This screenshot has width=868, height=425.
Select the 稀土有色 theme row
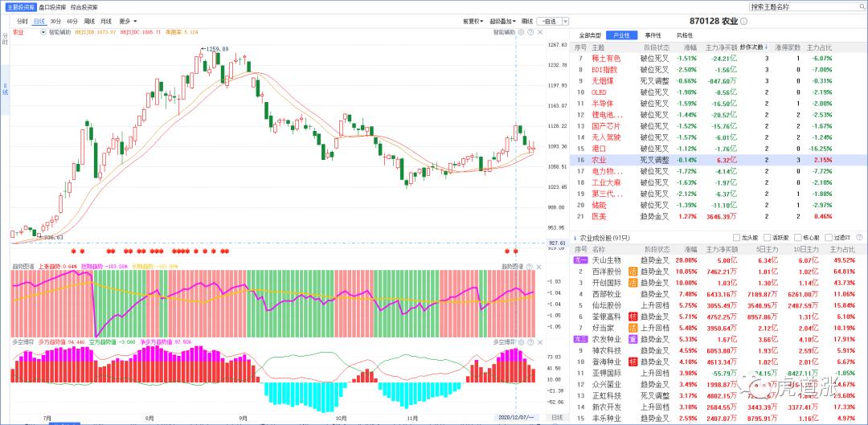click(606, 59)
